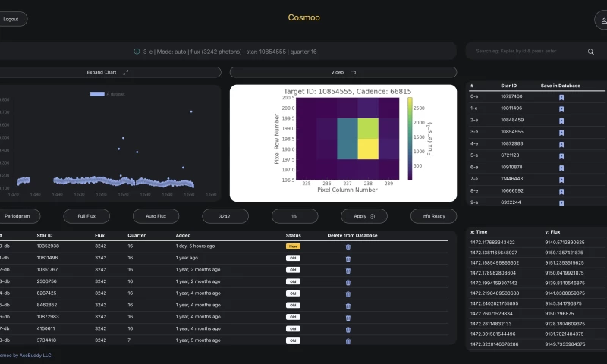This screenshot has height=364, width=607.
Task: Remove star 3734418 with trash icon
Action: 348,340
